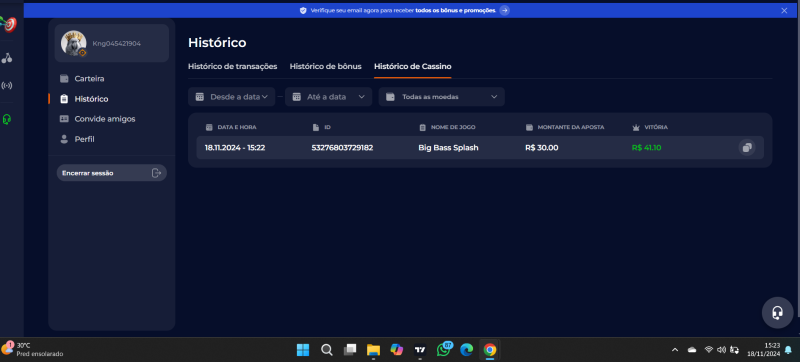
Task: Open Task View on the taskbar
Action: click(x=350, y=350)
